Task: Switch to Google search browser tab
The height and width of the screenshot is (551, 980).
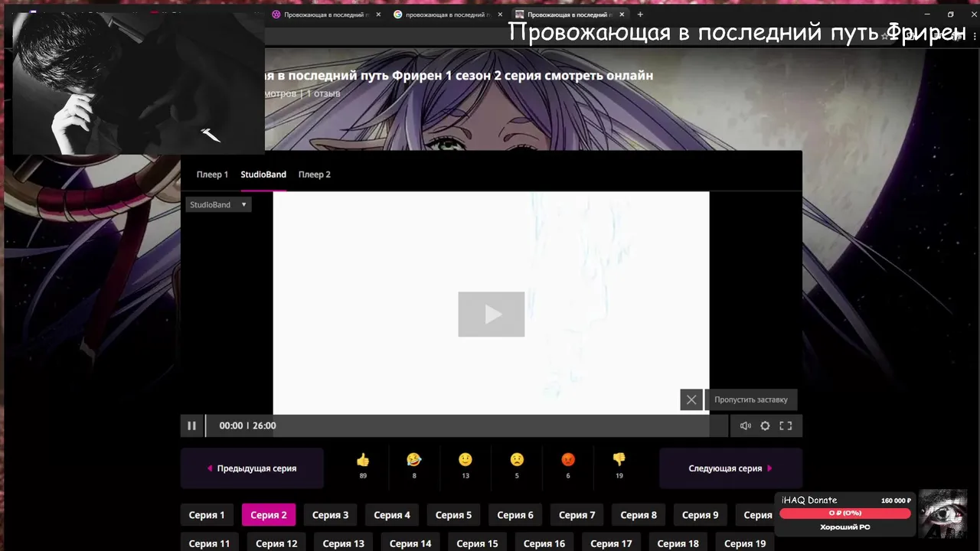Action: [x=447, y=15]
